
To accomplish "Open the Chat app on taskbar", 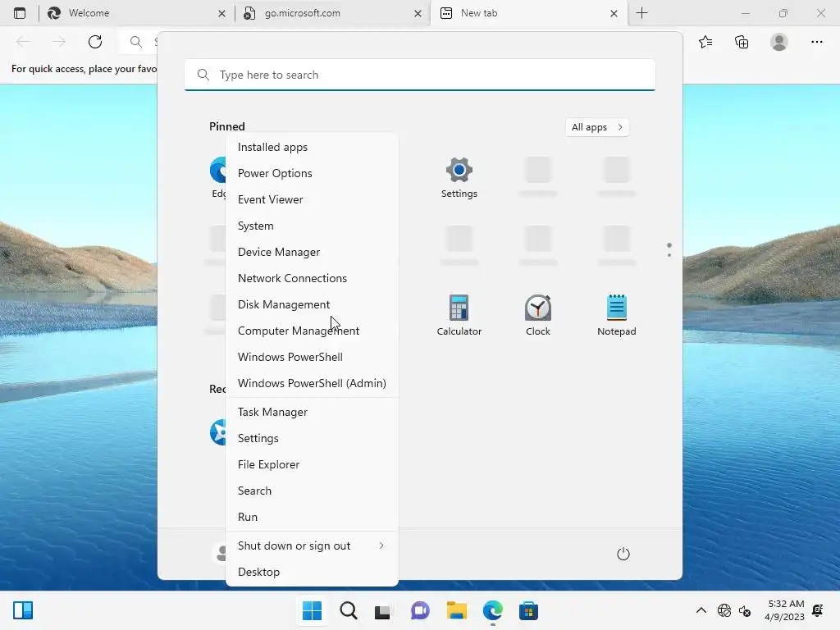I will [x=420, y=610].
